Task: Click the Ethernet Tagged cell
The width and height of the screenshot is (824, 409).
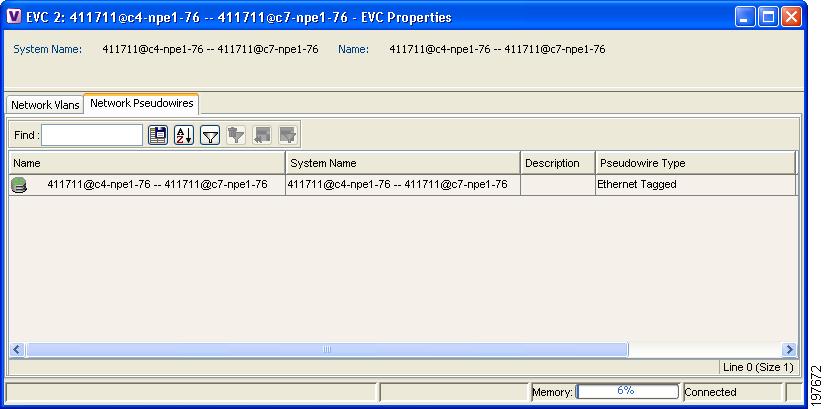Action: click(696, 185)
